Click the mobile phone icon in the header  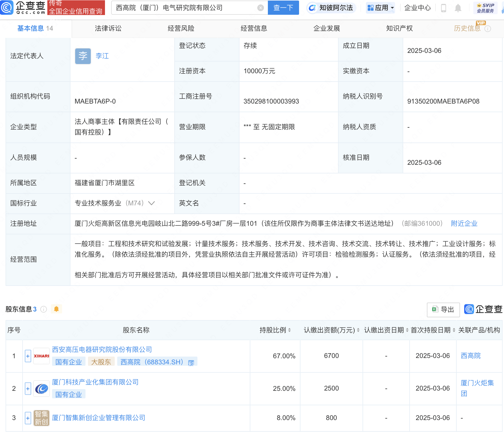pos(444,8)
